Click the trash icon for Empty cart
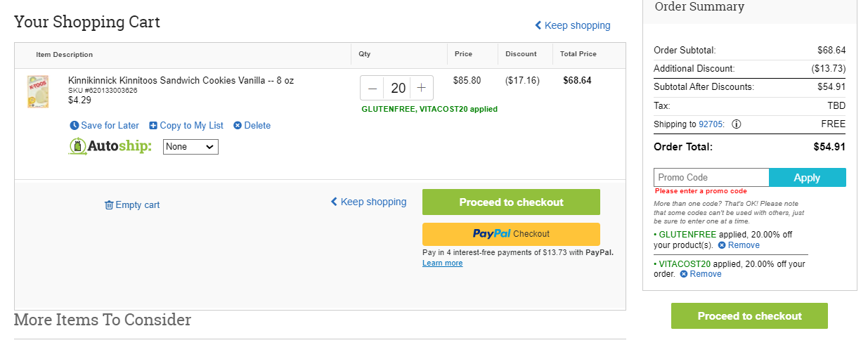Image resolution: width=868 pixels, height=345 pixels. pyautogui.click(x=109, y=205)
